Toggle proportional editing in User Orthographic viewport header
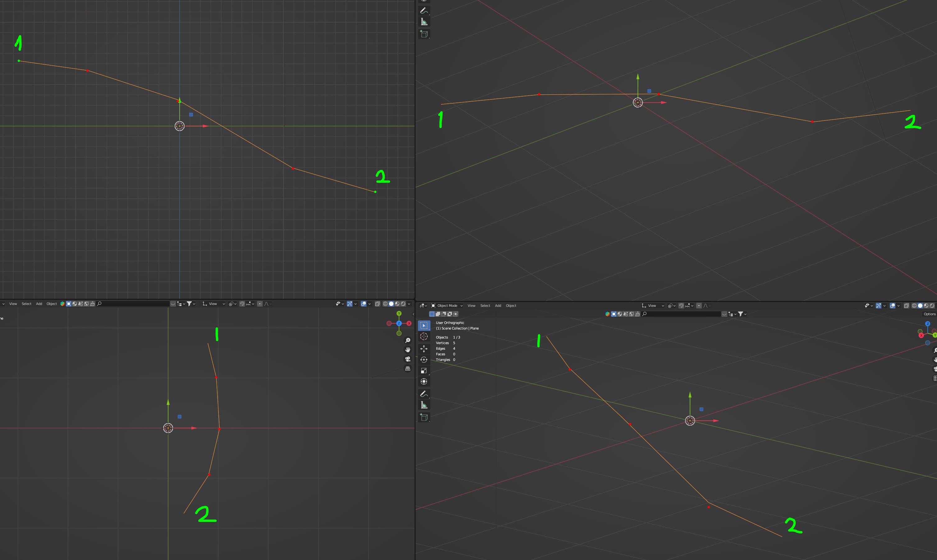The image size is (937, 560). pyautogui.click(x=699, y=306)
